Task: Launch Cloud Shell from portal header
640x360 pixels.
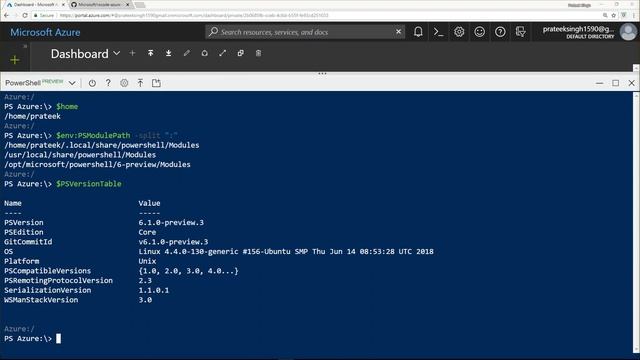Action: click(438, 32)
